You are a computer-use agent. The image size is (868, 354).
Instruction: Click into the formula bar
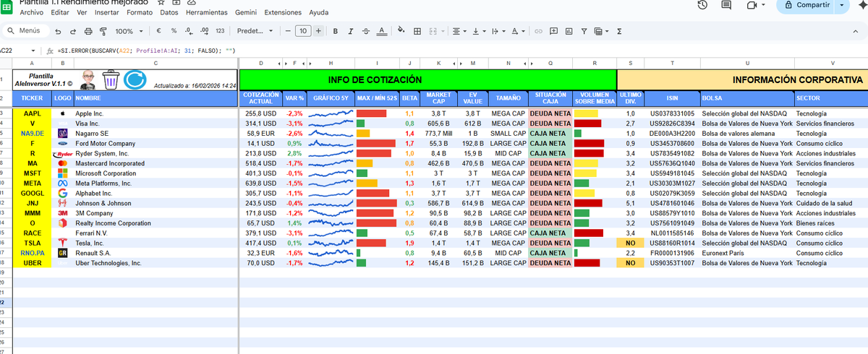point(463,51)
